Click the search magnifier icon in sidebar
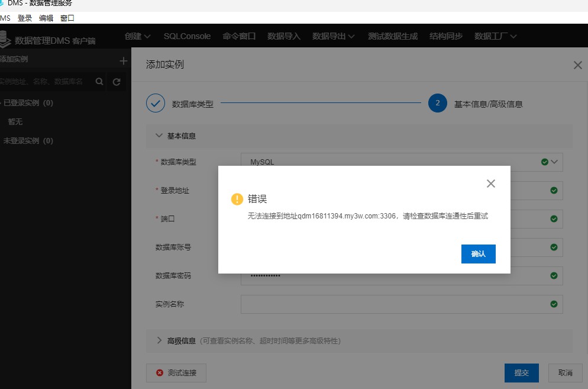588x389 pixels. pyautogui.click(x=99, y=82)
